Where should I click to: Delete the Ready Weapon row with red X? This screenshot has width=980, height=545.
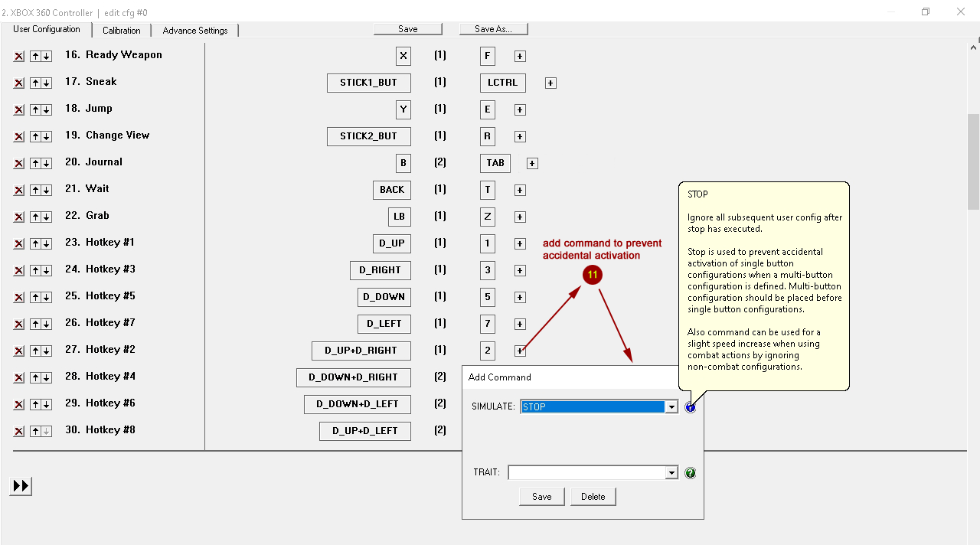point(19,57)
